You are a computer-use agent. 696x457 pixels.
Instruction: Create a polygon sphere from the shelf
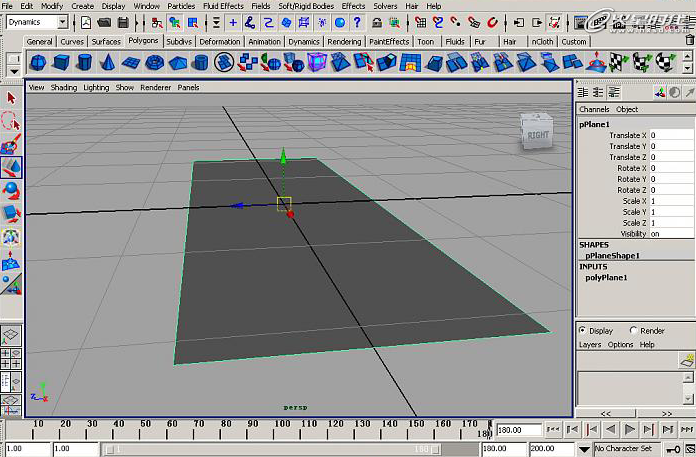(x=38, y=63)
